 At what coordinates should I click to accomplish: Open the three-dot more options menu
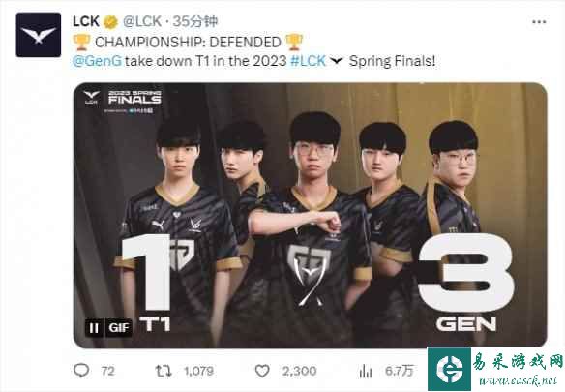click(539, 22)
